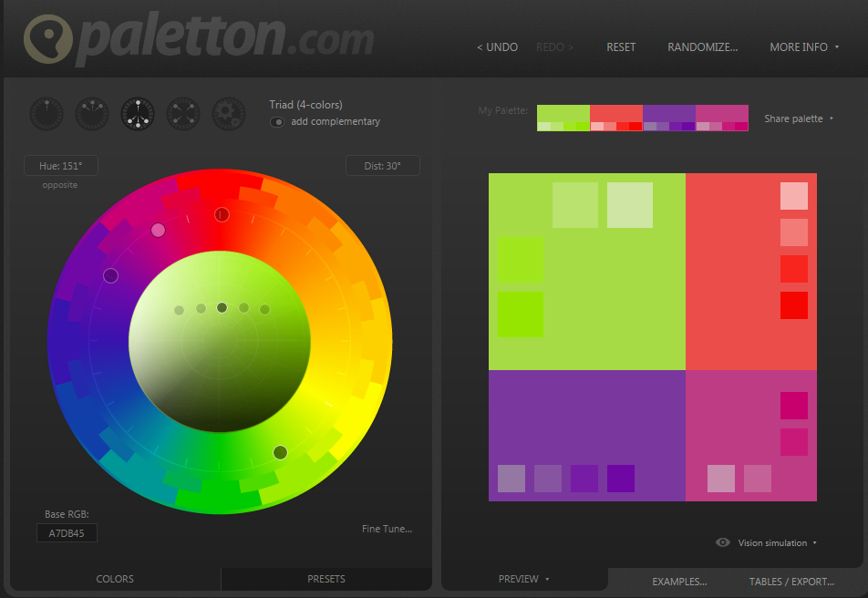Open the Fine Tune link
868x598 pixels.
click(x=387, y=529)
